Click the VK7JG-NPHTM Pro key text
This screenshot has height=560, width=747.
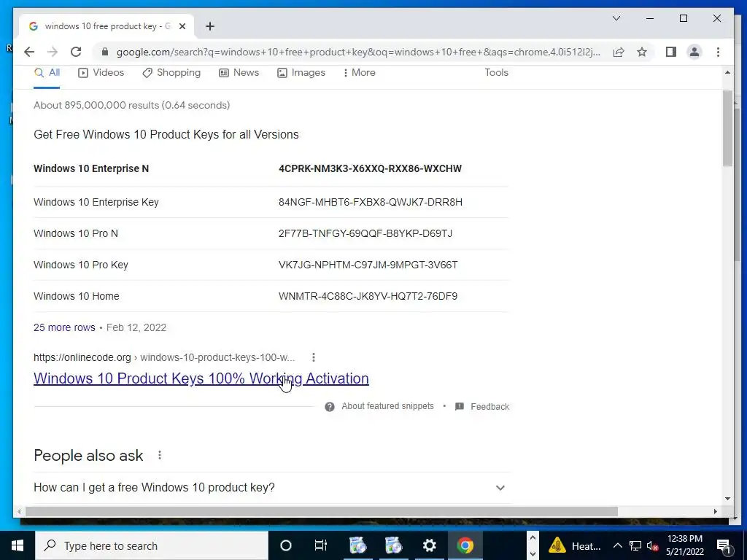(x=368, y=265)
